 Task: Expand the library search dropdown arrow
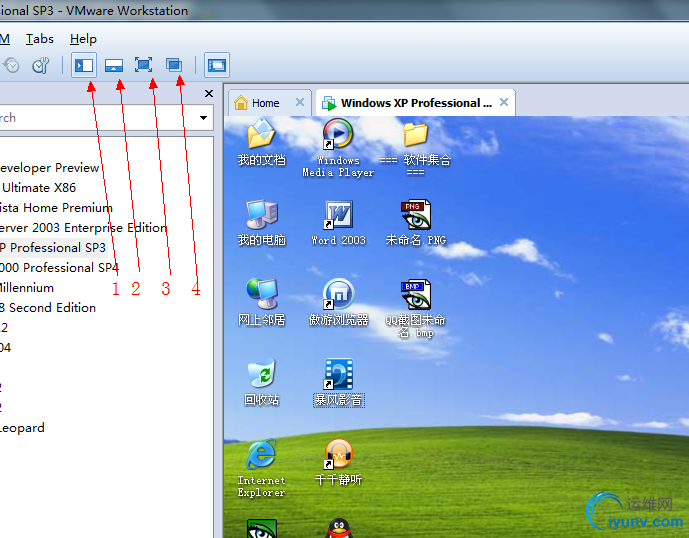point(203,118)
